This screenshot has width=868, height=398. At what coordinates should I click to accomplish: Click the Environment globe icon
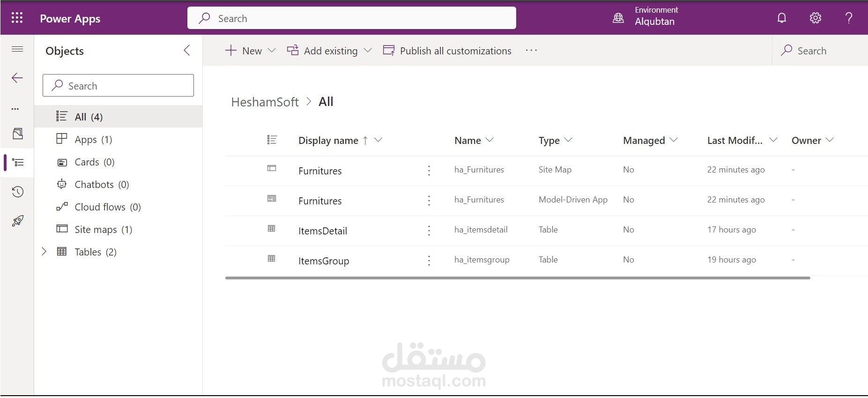(618, 18)
